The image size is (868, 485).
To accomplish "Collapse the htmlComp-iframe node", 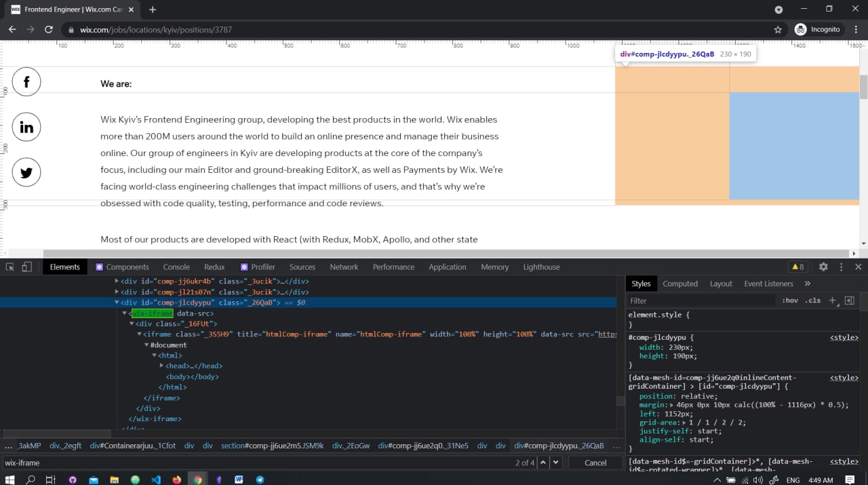I will click(139, 334).
